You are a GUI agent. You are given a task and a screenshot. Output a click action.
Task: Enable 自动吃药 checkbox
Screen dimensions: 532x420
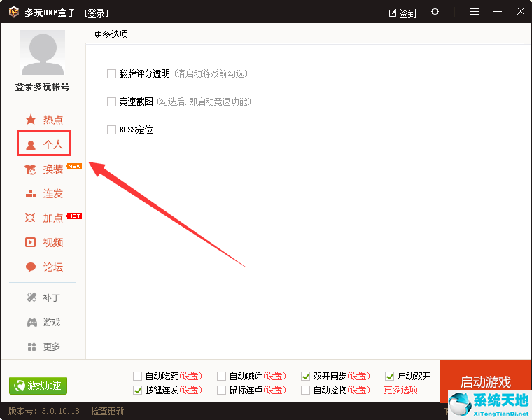(x=137, y=376)
